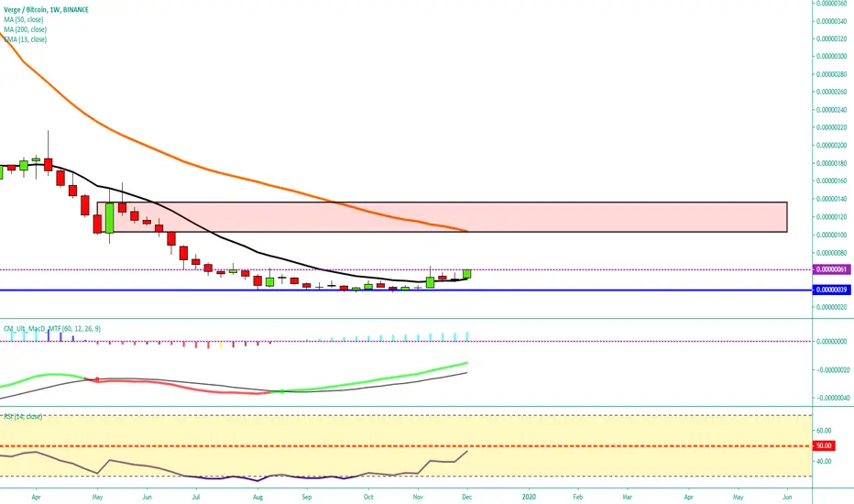The width and height of the screenshot is (854, 504).
Task: Click the red 50.00 RSI level label
Action: [x=824, y=445]
